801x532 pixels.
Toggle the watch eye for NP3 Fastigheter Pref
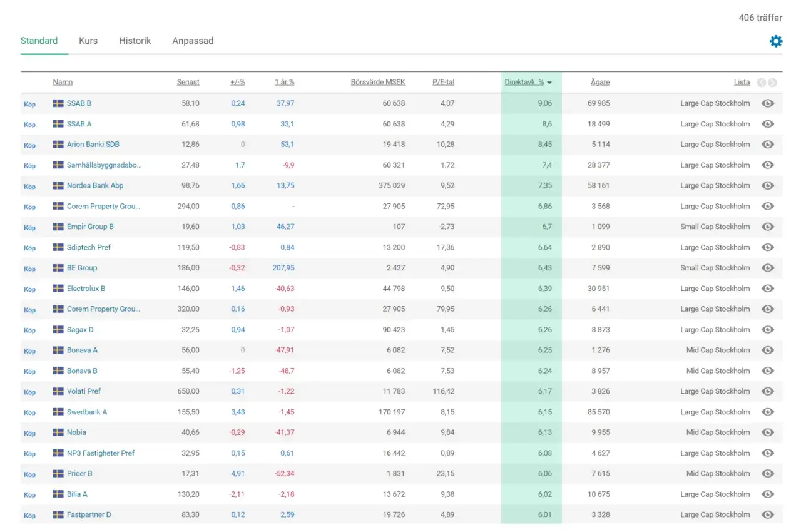click(768, 453)
